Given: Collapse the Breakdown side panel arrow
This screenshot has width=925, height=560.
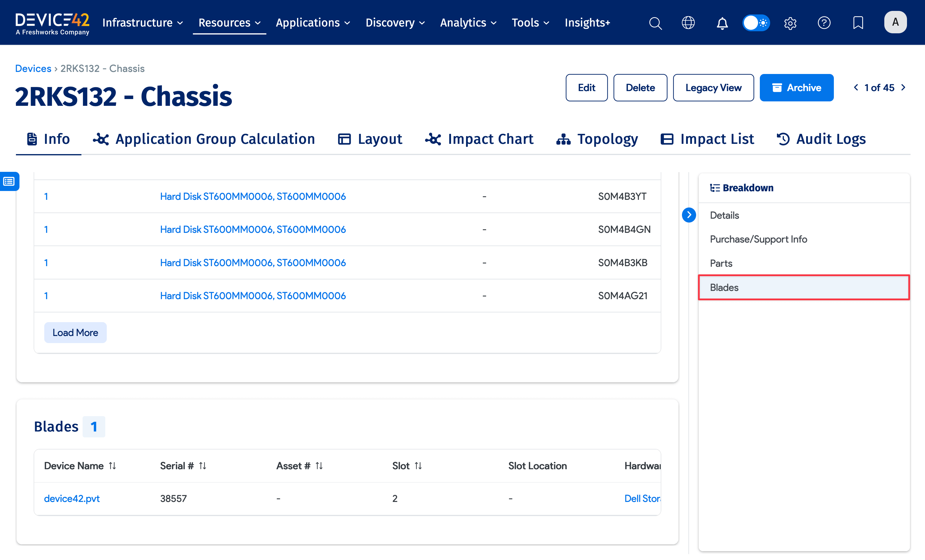Looking at the screenshot, I should click(x=689, y=215).
